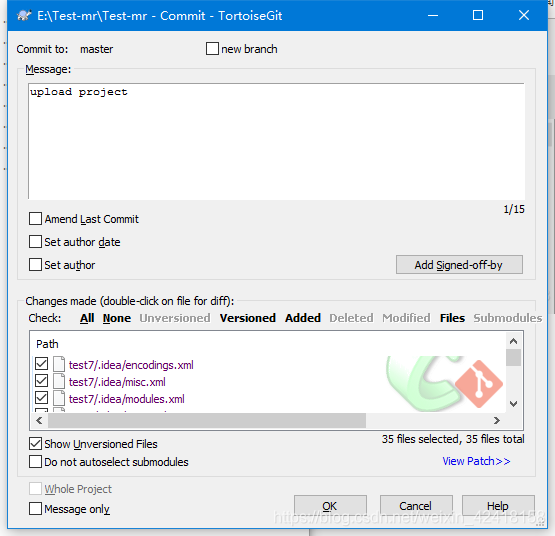Open View Patch>> link
This screenshot has width=555, height=536.
[476, 461]
